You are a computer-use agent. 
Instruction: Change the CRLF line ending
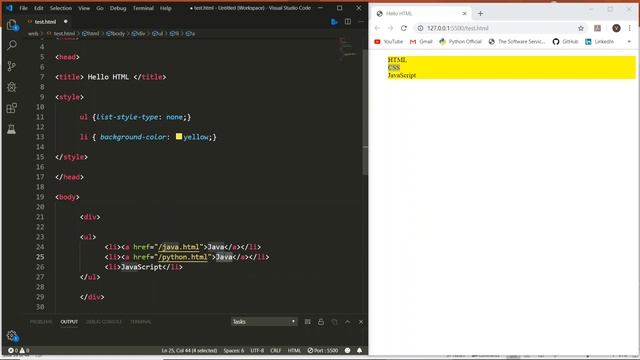click(x=276, y=351)
